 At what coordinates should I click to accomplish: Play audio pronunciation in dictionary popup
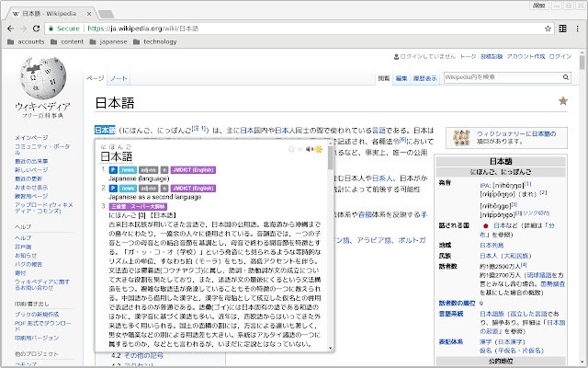point(310,148)
